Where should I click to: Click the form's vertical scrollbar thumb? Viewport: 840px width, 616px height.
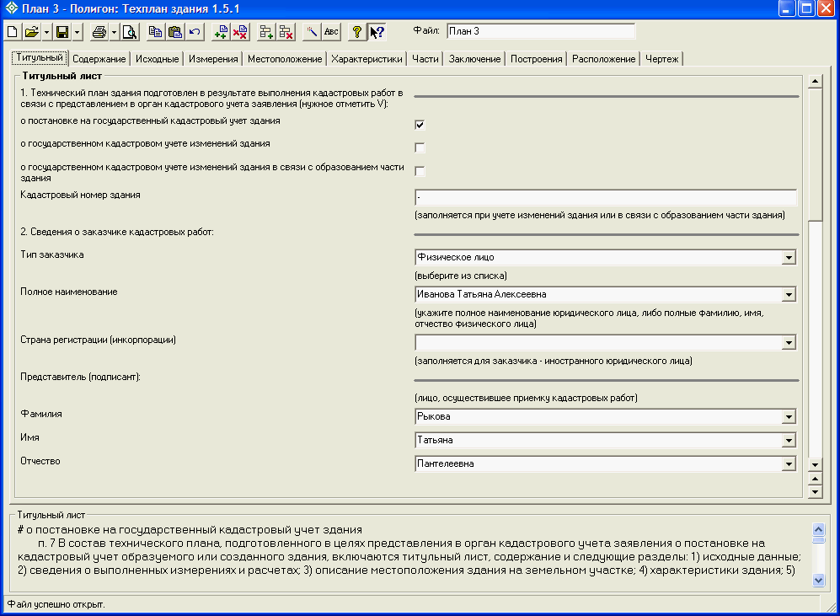(815, 154)
